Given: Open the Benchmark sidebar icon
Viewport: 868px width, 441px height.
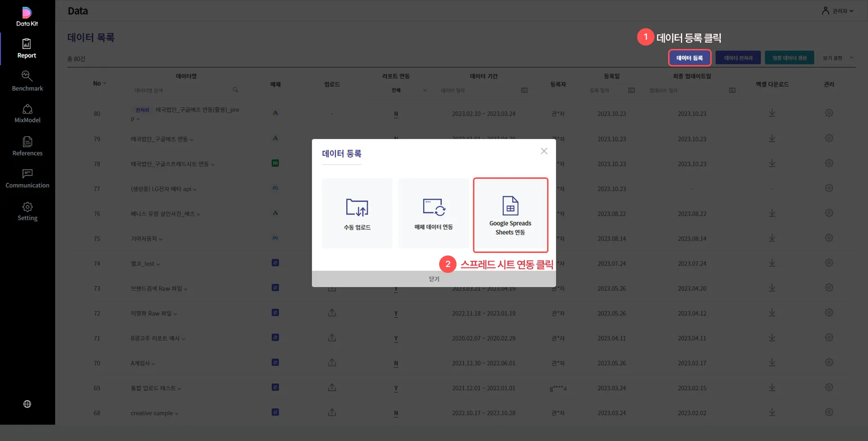Looking at the screenshot, I should [x=27, y=81].
